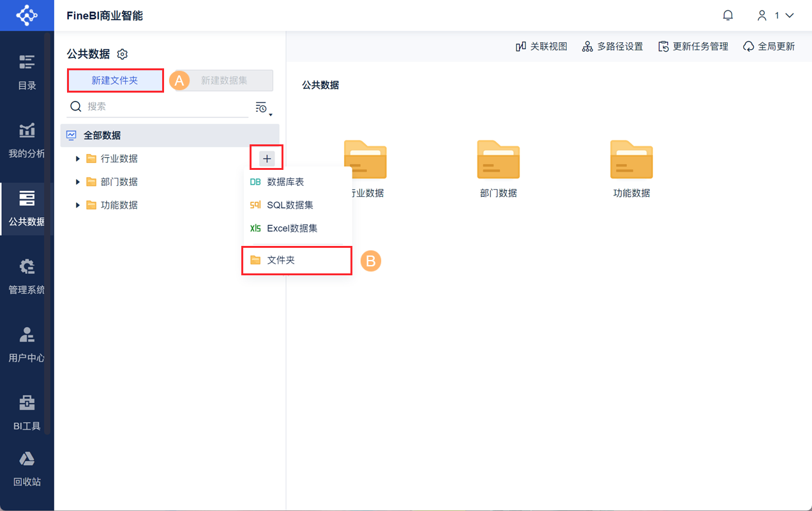Choose Excel数据集 from the add menu
812x511 pixels.
[297, 228]
